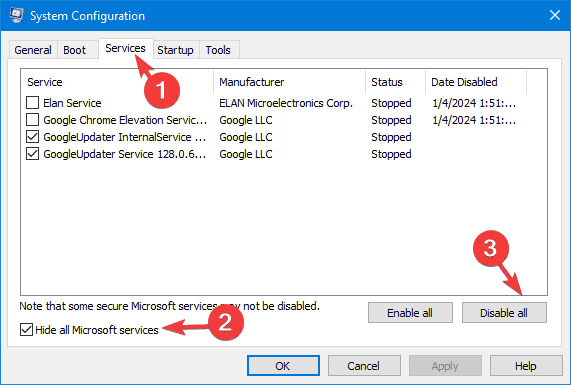Click the Cancel button

click(x=364, y=365)
